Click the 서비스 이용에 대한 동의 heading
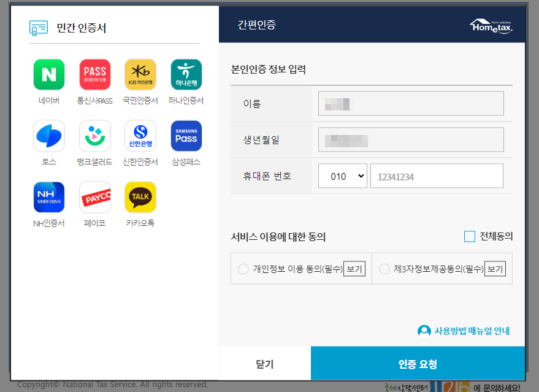Image resolution: width=539 pixels, height=392 pixels. pos(278,237)
